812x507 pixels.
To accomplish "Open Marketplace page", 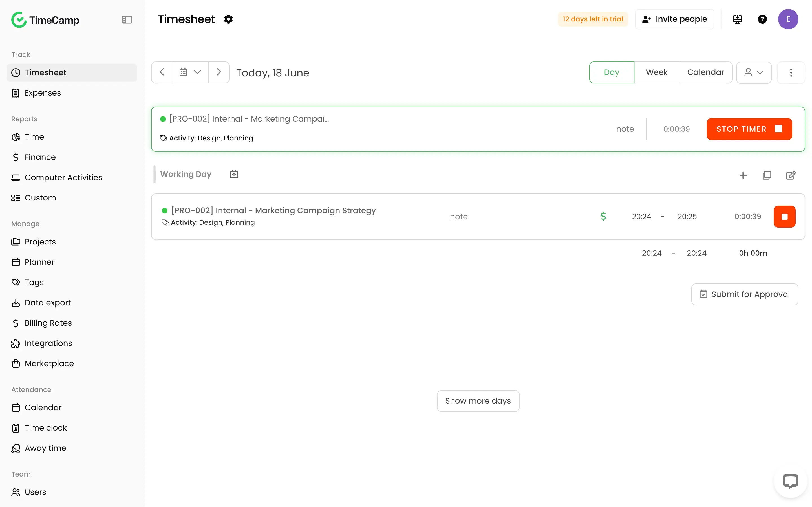I will [72, 363].
